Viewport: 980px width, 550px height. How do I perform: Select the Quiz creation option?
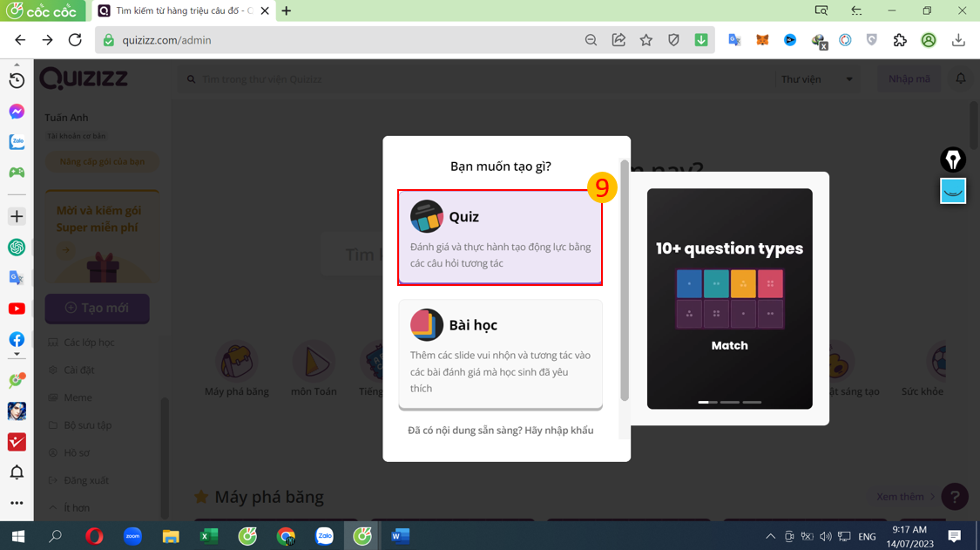click(x=499, y=237)
